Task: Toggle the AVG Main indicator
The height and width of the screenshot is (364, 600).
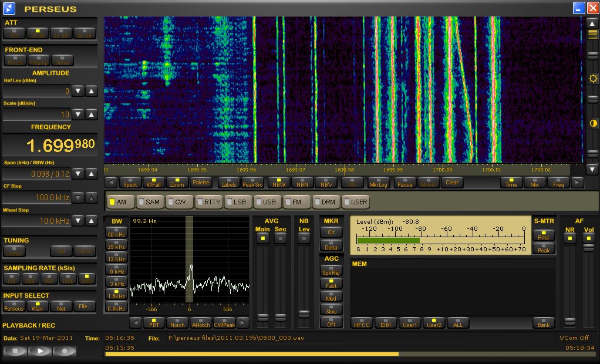Action: pyautogui.click(x=262, y=238)
